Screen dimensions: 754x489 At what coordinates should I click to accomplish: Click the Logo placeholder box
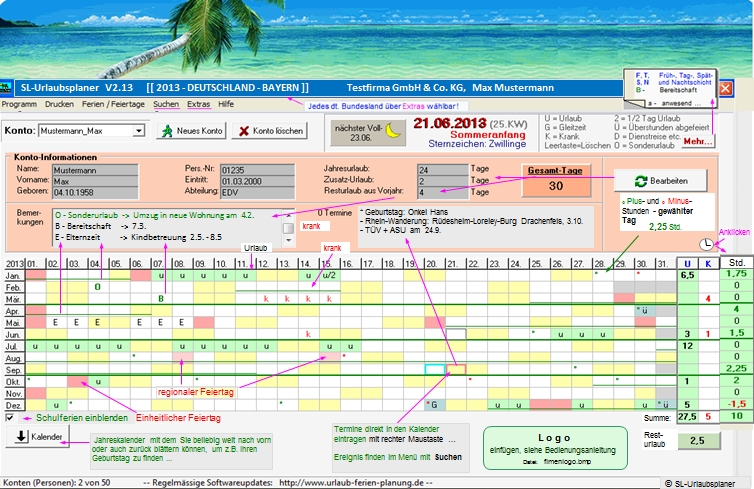[x=555, y=448]
